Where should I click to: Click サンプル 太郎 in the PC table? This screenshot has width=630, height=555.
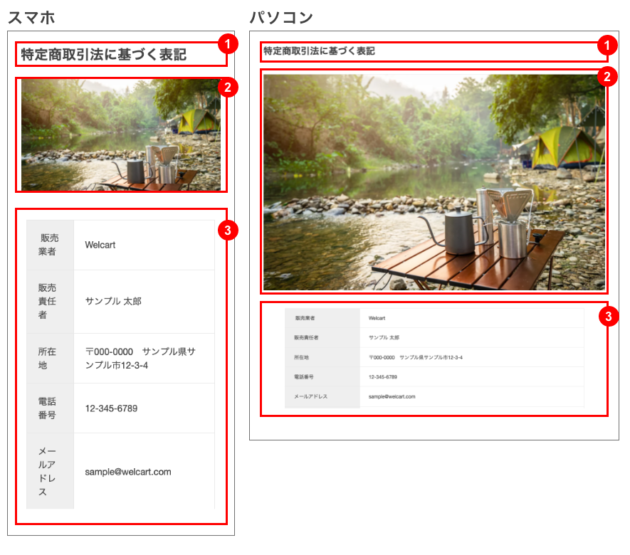[384, 338]
